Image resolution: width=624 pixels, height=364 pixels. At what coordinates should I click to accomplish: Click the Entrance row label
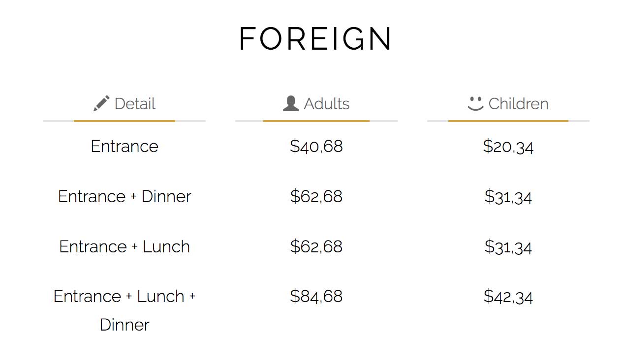click(125, 146)
